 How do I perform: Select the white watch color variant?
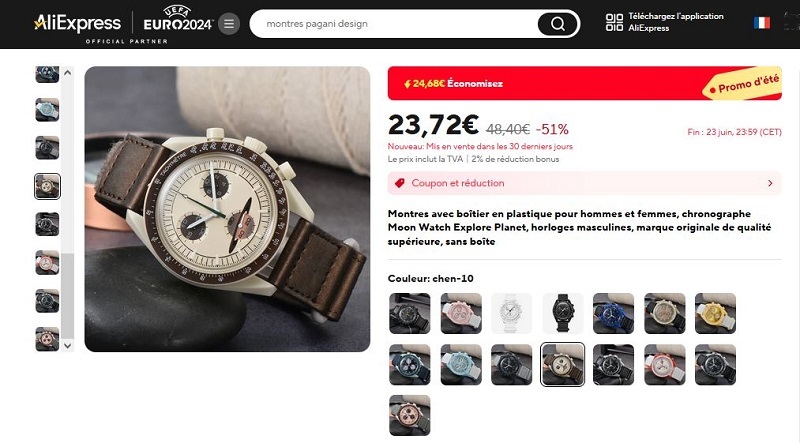[511, 313]
